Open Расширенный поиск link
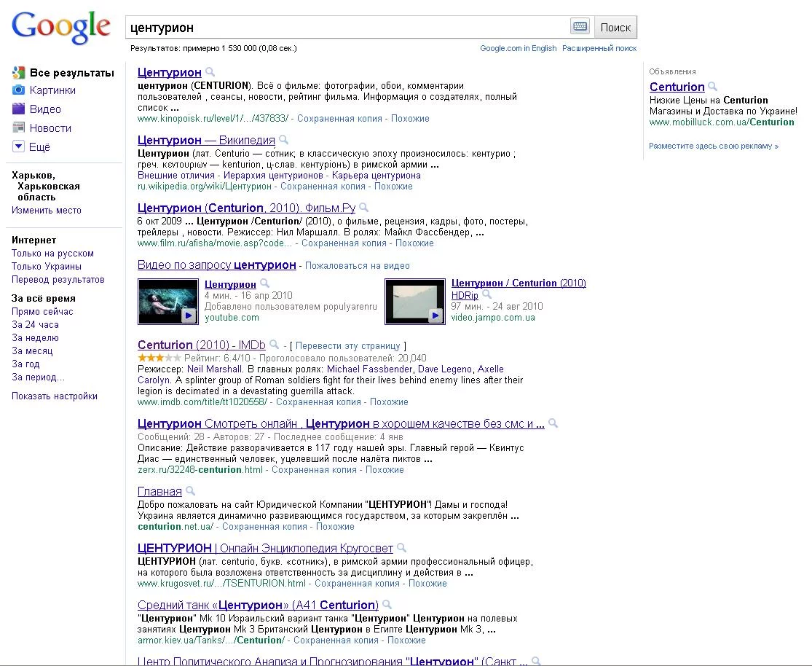The image size is (812, 666). (x=599, y=48)
